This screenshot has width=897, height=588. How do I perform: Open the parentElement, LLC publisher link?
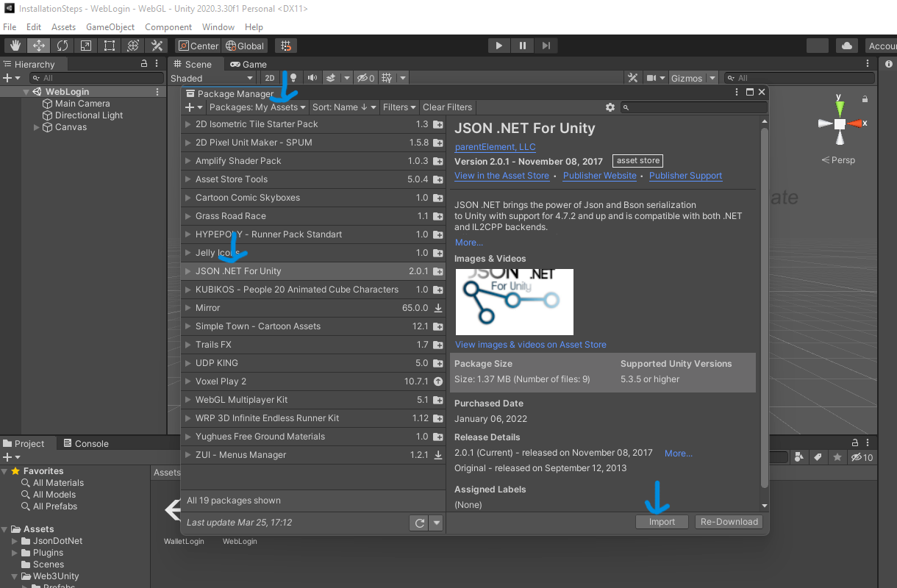(x=496, y=147)
